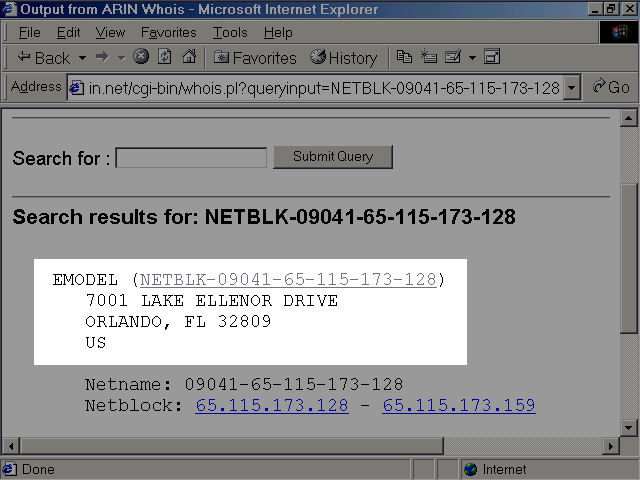
Task: Click the vertical scrollbar thumb
Action: [628, 259]
